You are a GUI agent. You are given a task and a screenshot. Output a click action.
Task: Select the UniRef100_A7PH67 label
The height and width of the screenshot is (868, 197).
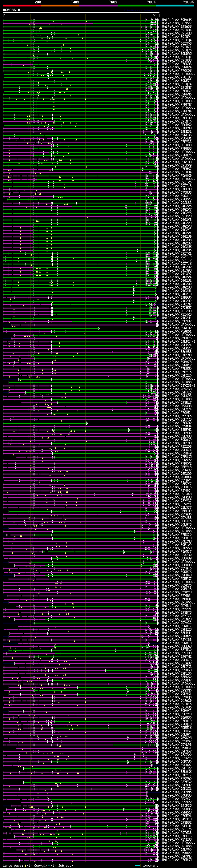[x=177, y=169]
